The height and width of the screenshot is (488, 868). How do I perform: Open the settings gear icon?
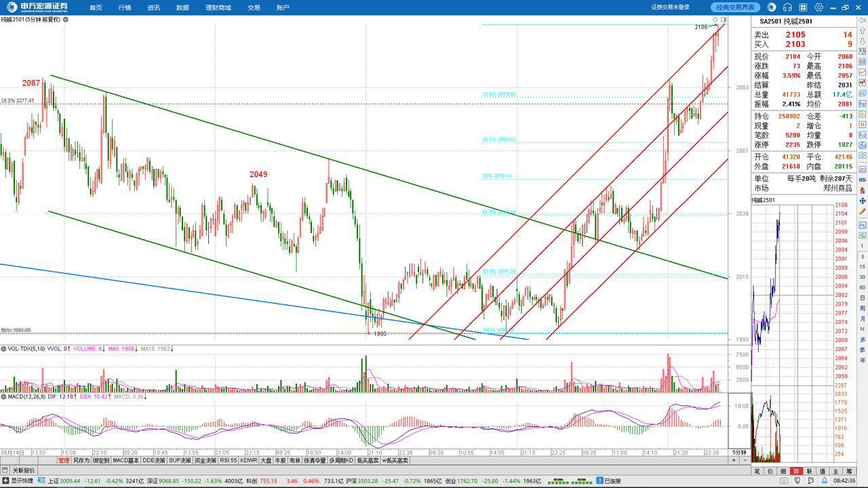[818, 7]
